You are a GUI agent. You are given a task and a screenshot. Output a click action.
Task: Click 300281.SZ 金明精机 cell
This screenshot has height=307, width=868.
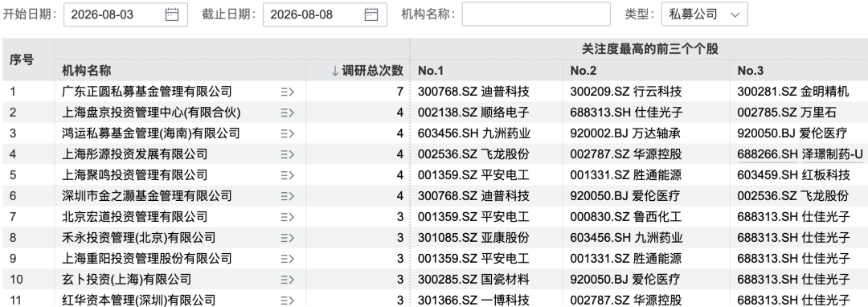(x=792, y=92)
